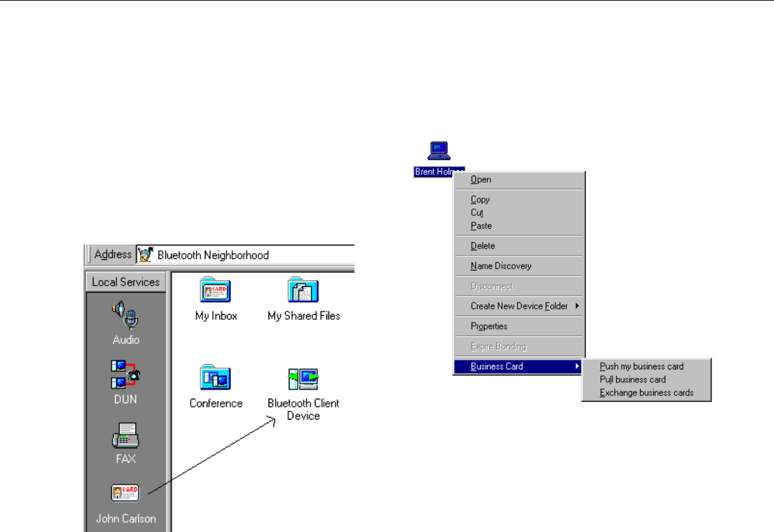The width and height of the screenshot is (774, 532).
Task: Click the Bluetooth Neighborhood address bar icon
Action: (x=146, y=254)
